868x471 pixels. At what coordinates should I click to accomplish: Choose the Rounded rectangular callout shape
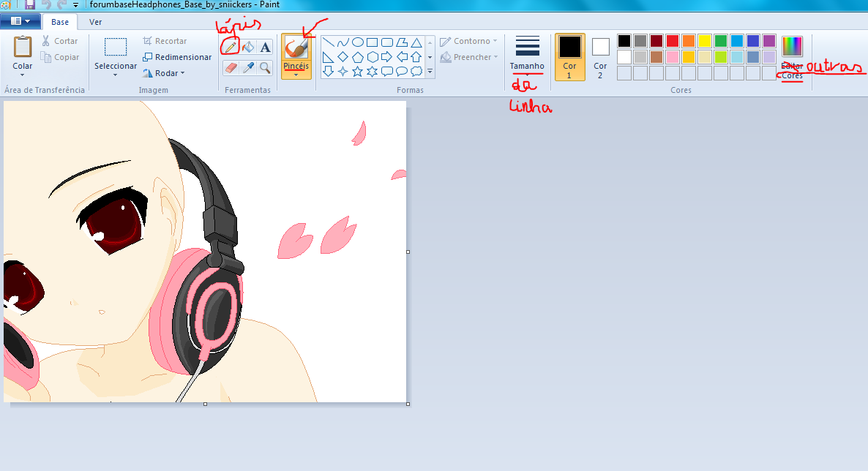click(387, 71)
